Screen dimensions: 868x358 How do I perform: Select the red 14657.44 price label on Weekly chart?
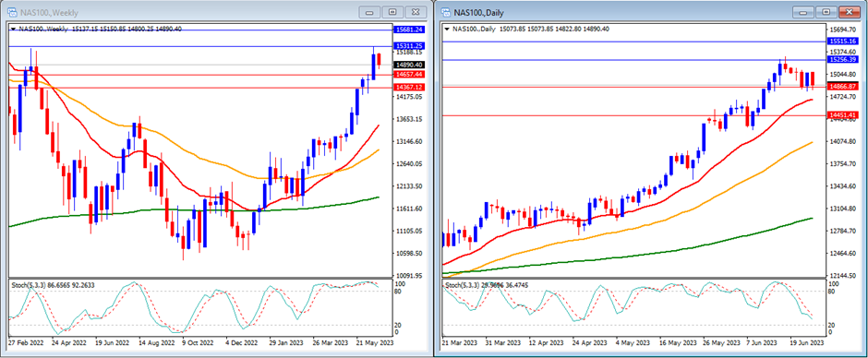(x=409, y=74)
